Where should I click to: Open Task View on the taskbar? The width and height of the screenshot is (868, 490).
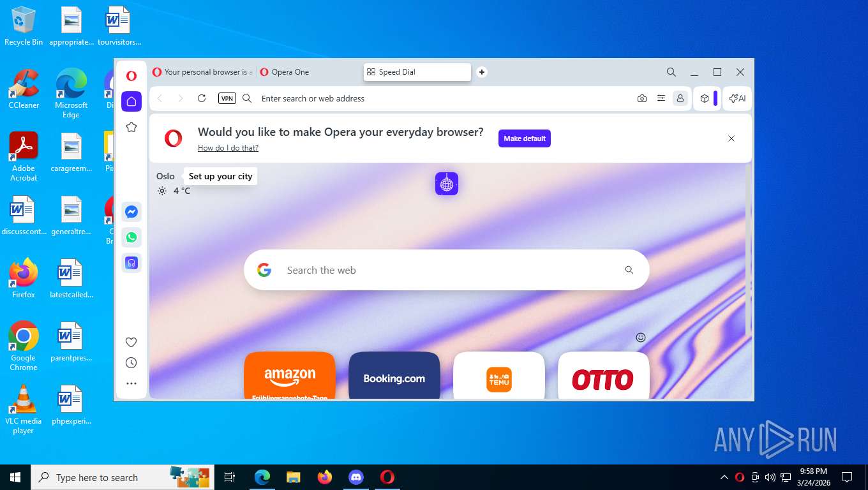pyautogui.click(x=230, y=477)
